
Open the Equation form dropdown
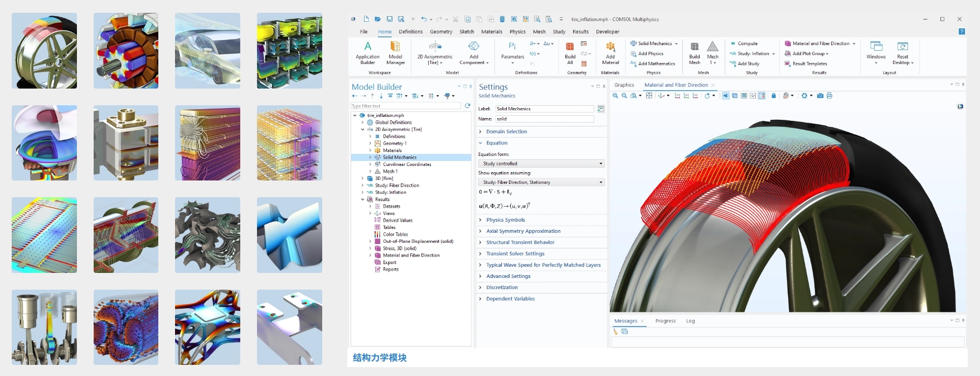(x=541, y=164)
